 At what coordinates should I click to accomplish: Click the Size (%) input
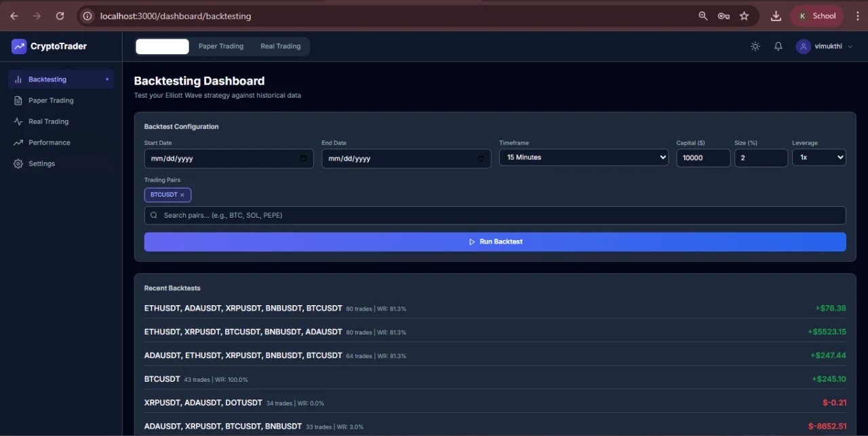[761, 158]
